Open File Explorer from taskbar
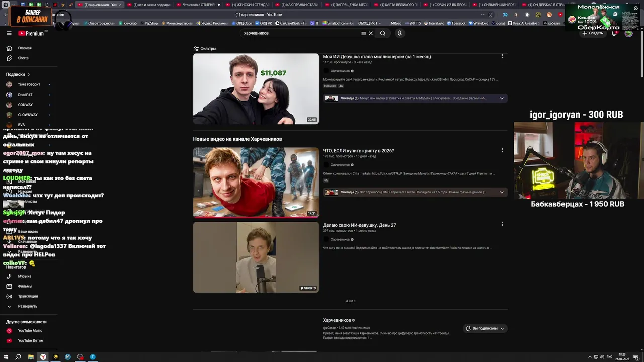644x362 pixels. click(x=31, y=357)
